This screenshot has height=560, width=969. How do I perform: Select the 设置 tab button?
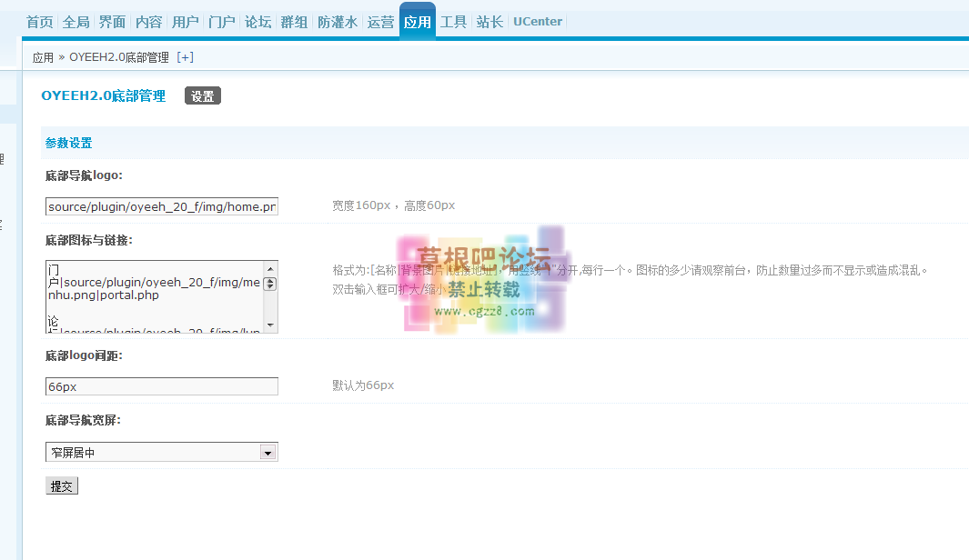click(x=202, y=96)
